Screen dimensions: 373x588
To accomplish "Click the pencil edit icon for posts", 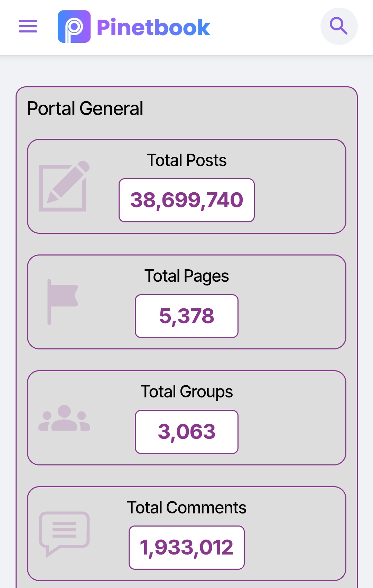I will (64, 186).
